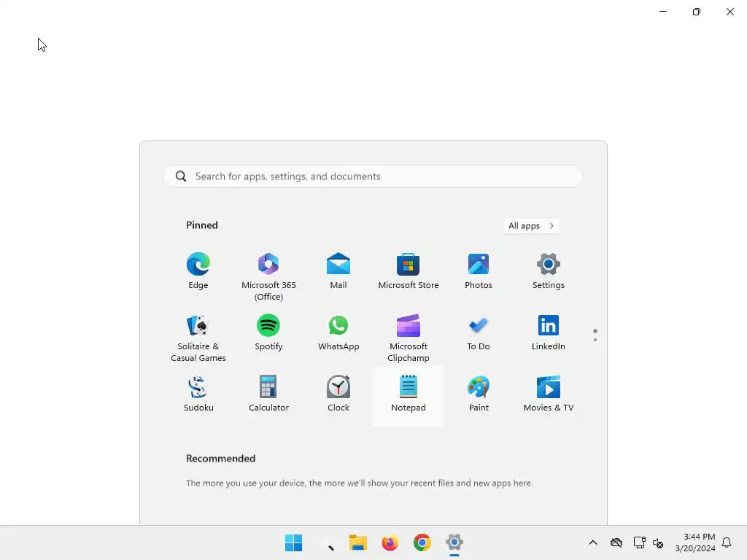Click the Start menu search box
The height and width of the screenshot is (560, 747).
click(x=373, y=176)
